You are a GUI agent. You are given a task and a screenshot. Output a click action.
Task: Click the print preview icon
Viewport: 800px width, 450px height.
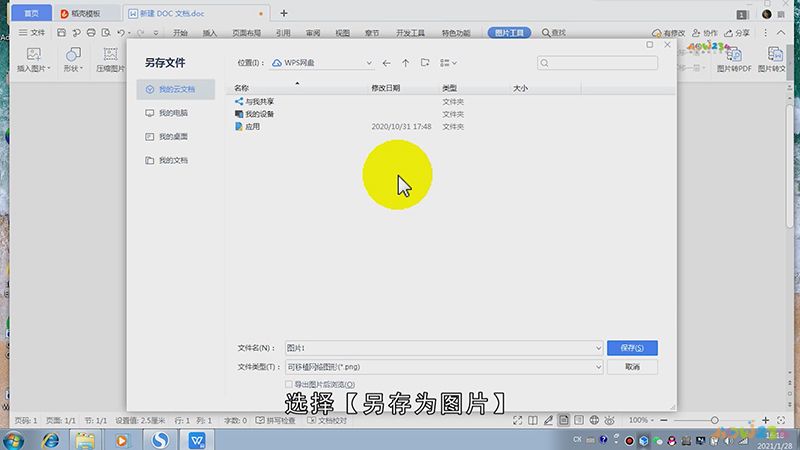pos(106,33)
